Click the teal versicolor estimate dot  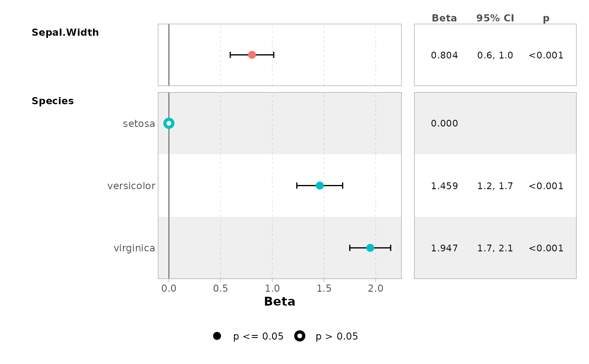tap(320, 185)
